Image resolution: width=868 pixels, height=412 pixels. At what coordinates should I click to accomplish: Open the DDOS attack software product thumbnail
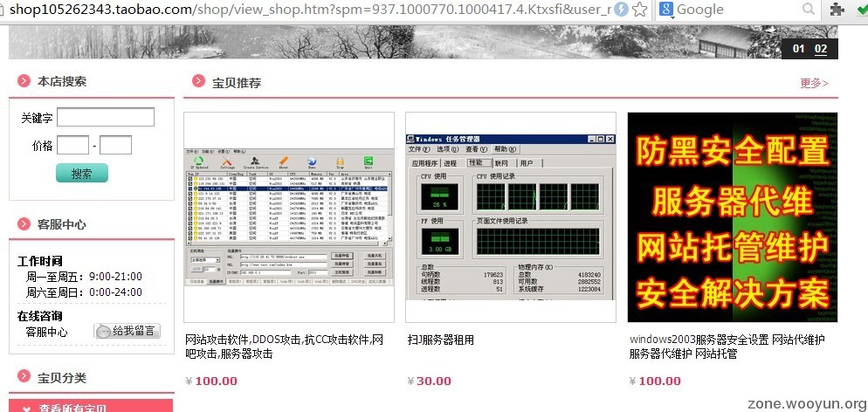point(289,217)
